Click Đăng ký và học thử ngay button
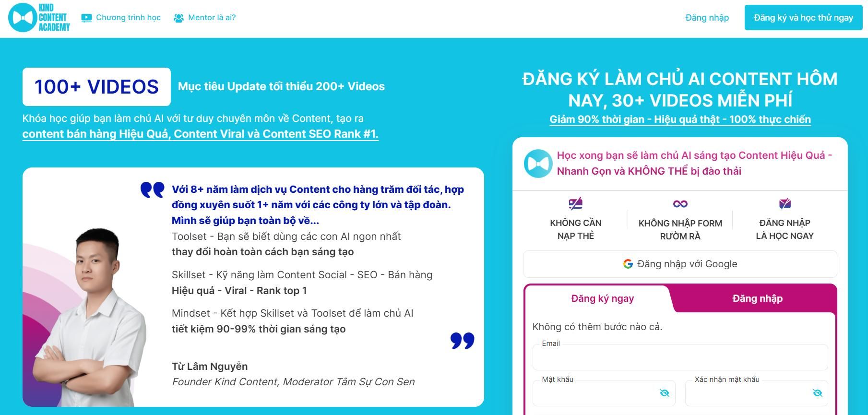 pyautogui.click(x=803, y=18)
